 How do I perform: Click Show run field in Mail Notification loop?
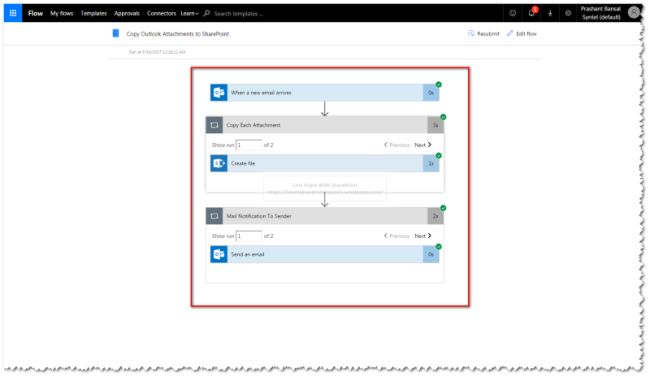(249, 236)
